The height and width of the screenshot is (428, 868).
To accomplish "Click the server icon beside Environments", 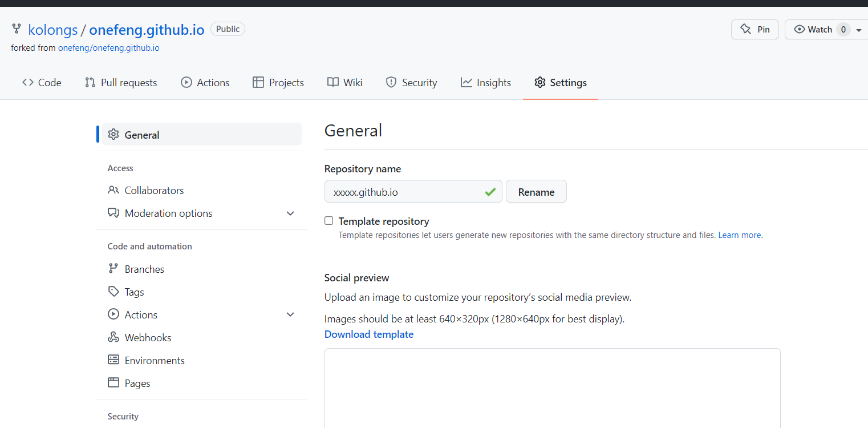I will [x=113, y=360].
